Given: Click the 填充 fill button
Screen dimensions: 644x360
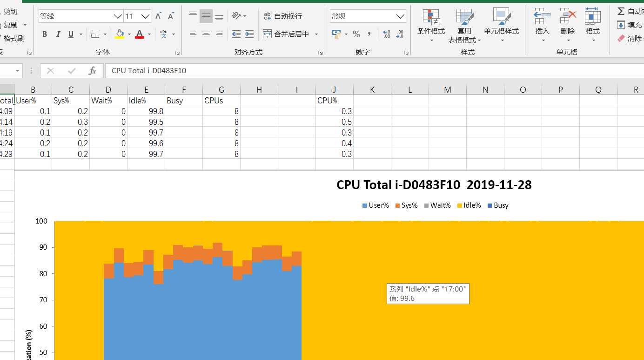Looking at the screenshot, I should click(x=630, y=25).
